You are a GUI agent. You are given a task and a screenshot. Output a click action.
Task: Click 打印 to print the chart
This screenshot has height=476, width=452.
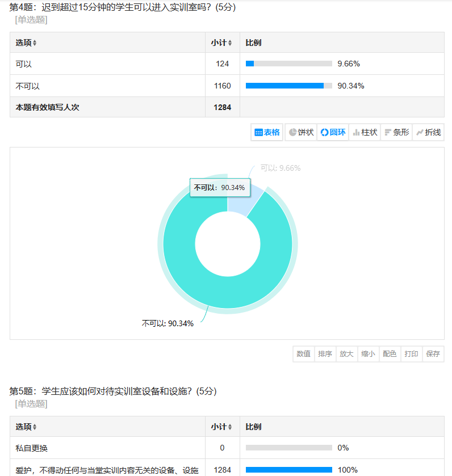pos(412,354)
